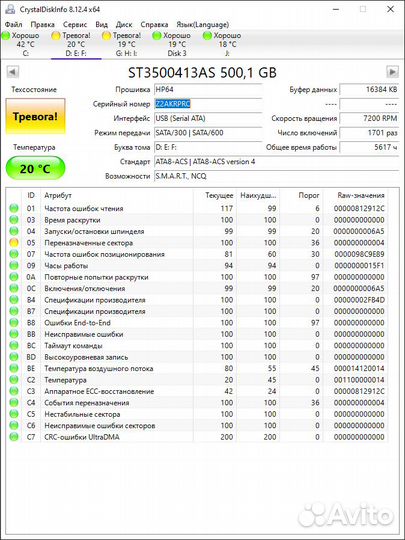Click the ID column header

point(31,195)
